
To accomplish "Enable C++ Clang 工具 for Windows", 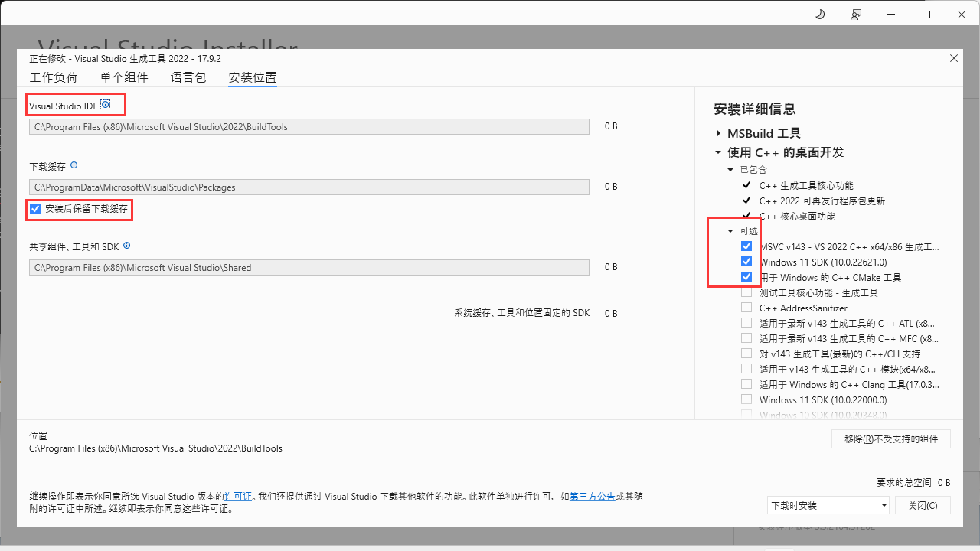I will (746, 384).
